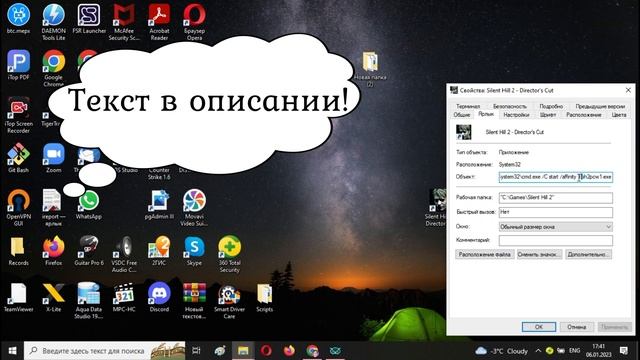
Task: Select the Opera browser desktop icon
Action: (194, 21)
